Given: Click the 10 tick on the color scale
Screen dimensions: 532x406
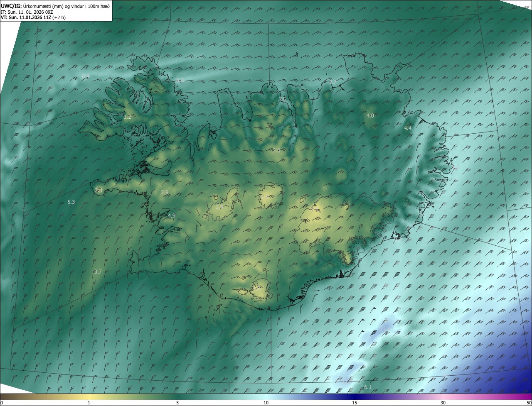Looking at the screenshot, I should pyautogui.click(x=266, y=403).
